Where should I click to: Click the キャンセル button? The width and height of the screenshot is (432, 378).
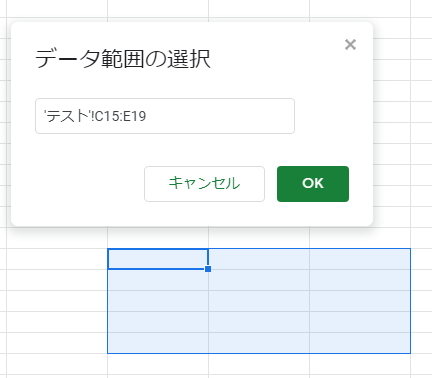204,184
